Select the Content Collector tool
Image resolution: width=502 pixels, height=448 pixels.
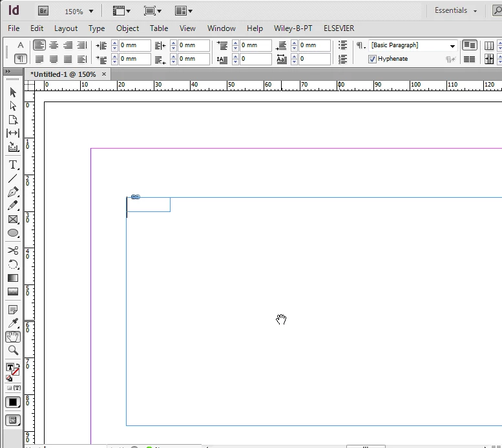[13, 147]
